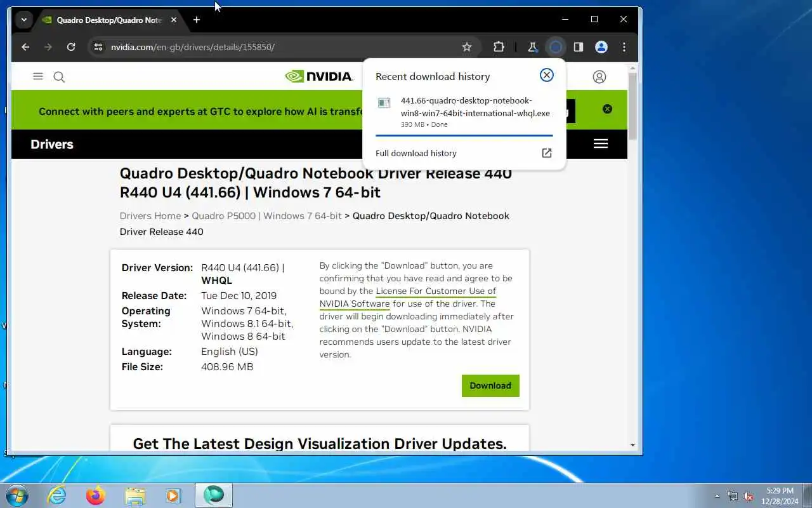The width and height of the screenshot is (812, 508).
Task: Go to Drivers Home breadcrumb
Action: click(150, 216)
